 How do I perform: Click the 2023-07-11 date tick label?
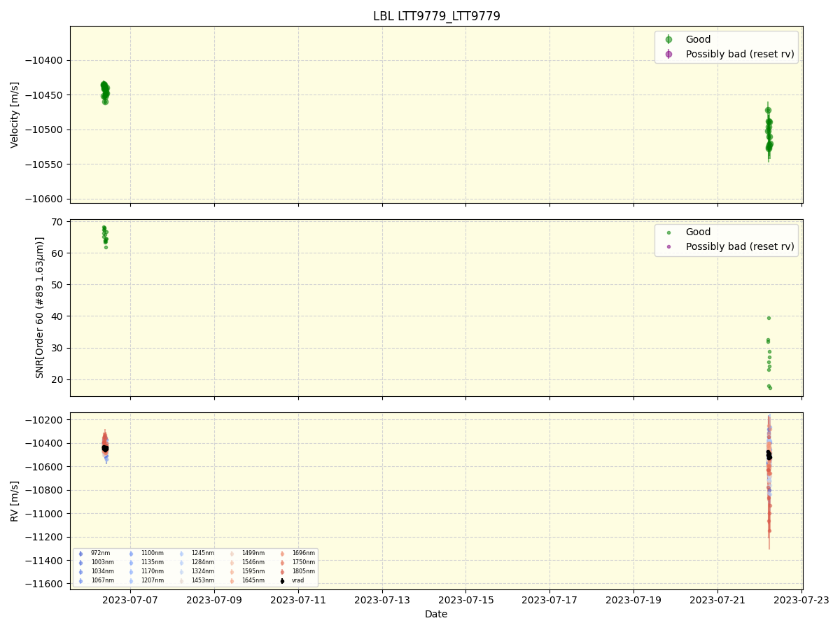(298, 599)
